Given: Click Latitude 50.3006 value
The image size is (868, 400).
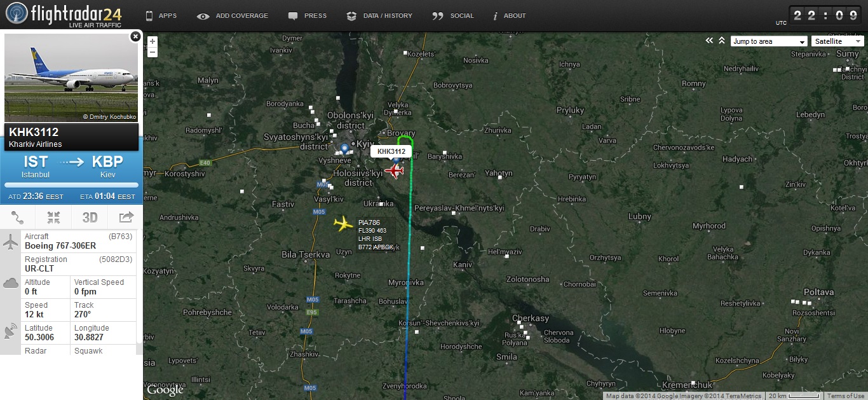Looking at the screenshot, I should pos(39,338).
